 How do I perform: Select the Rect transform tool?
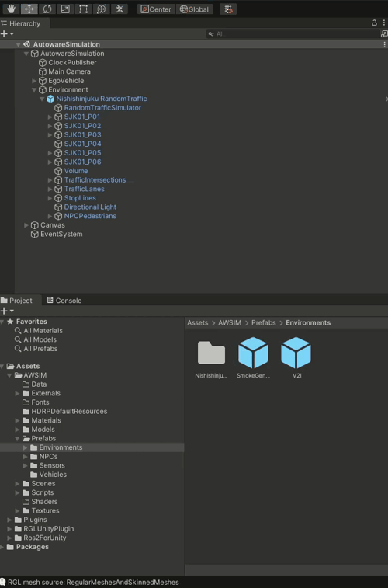click(83, 9)
